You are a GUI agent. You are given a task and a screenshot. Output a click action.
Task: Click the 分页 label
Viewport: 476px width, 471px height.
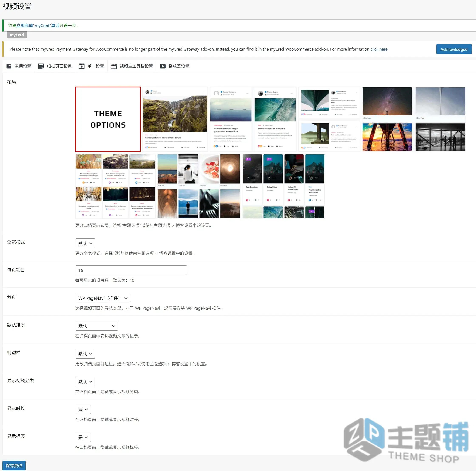(11, 297)
